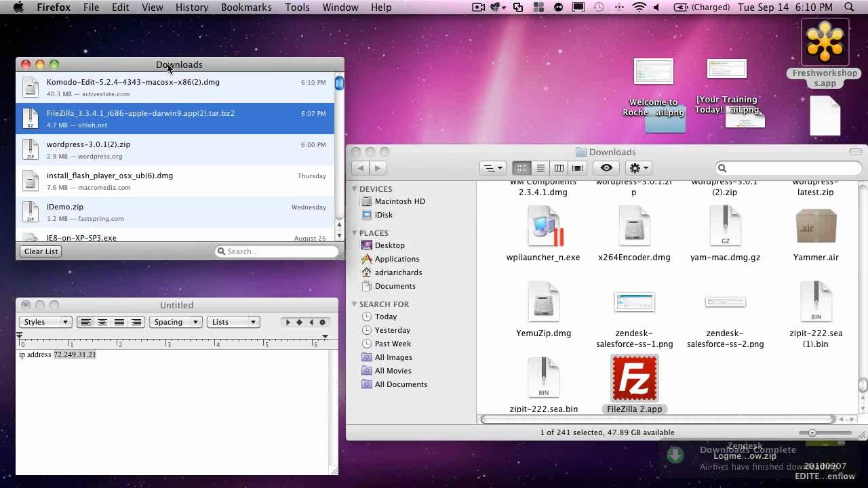The image size is (868, 488).
Task: Open Finder action gear menu
Action: pos(638,167)
